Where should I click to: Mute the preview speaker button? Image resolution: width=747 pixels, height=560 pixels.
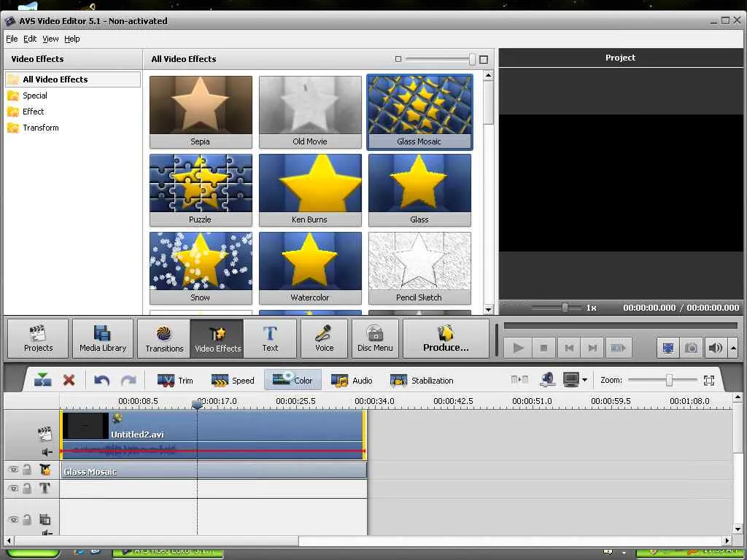(715, 348)
